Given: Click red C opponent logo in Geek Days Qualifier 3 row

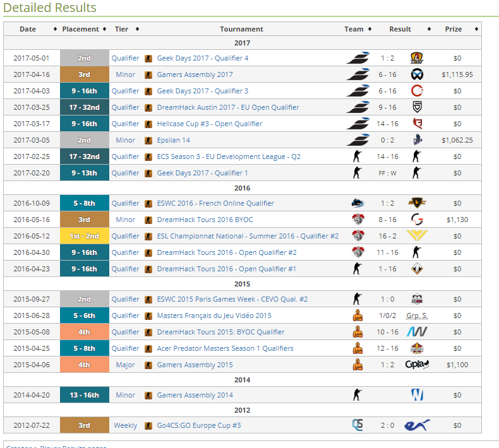Looking at the screenshot, I should pos(417,91).
